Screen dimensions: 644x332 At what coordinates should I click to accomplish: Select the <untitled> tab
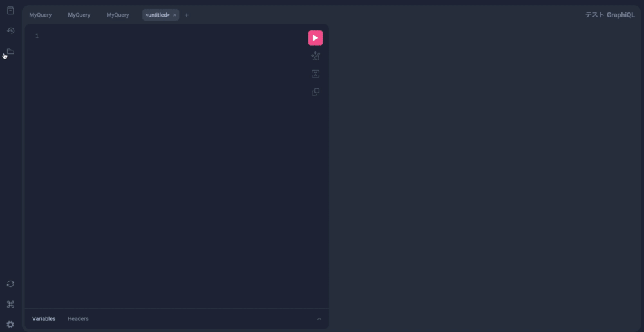158,15
